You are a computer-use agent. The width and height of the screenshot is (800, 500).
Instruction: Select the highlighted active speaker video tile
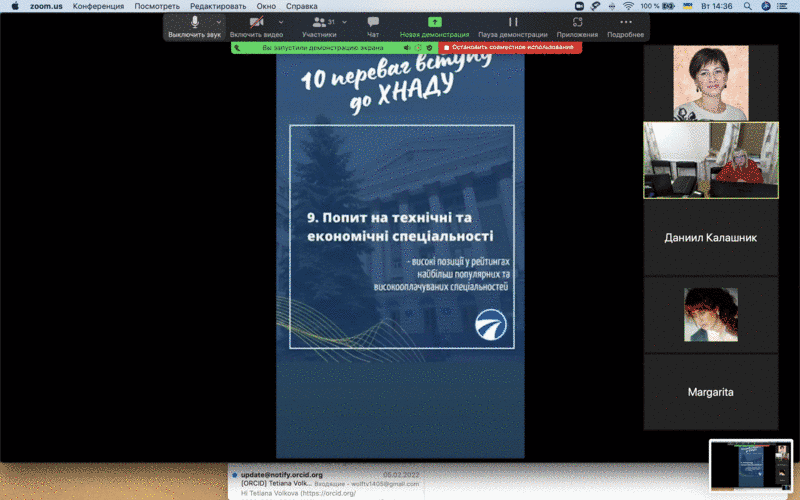[711, 160]
